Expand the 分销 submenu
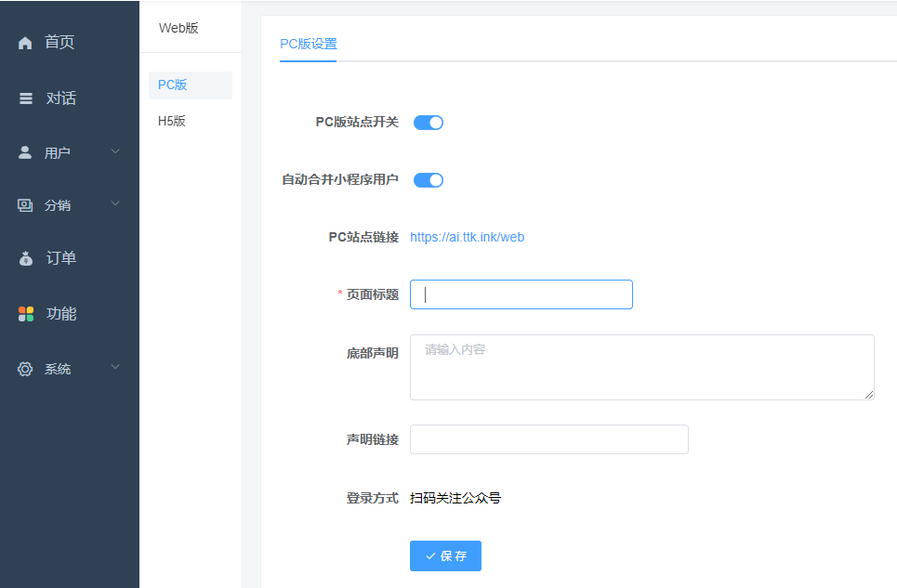 click(x=115, y=204)
